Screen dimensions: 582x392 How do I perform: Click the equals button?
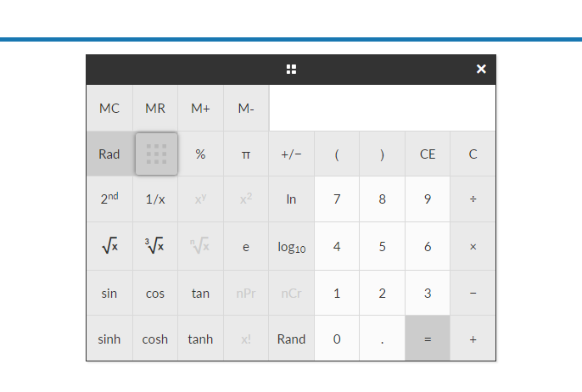pyautogui.click(x=428, y=339)
